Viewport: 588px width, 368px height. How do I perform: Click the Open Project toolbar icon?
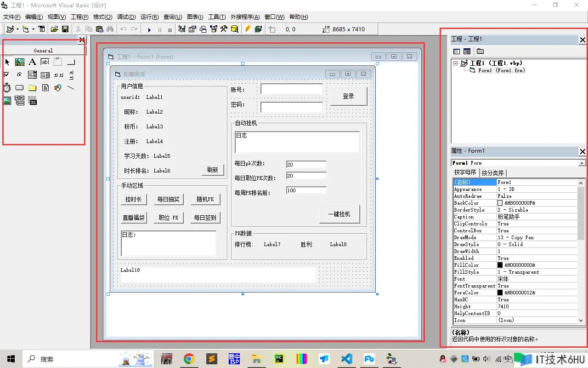pos(54,29)
